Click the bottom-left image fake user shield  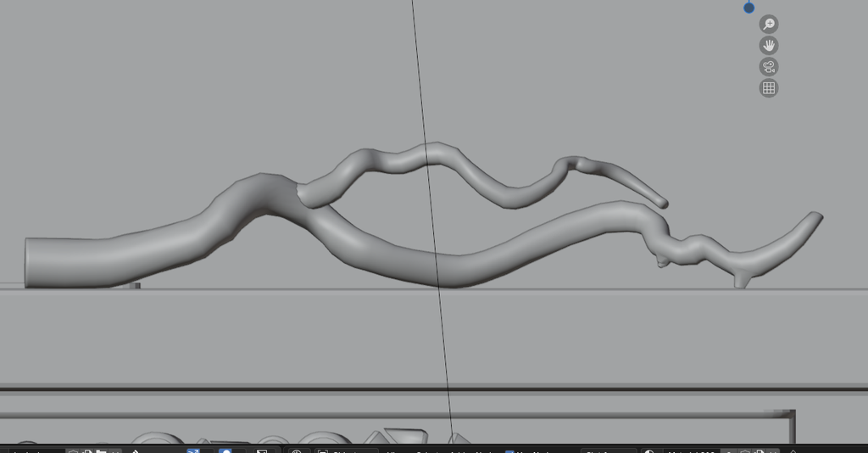pyautogui.click(x=74, y=450)
